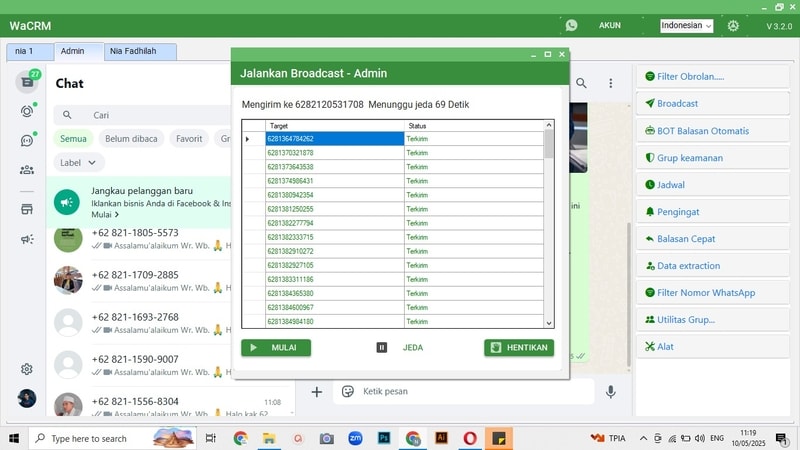Click the JEDA pause button
Viewport: 800px width, 450px height.
pos(400,348)
